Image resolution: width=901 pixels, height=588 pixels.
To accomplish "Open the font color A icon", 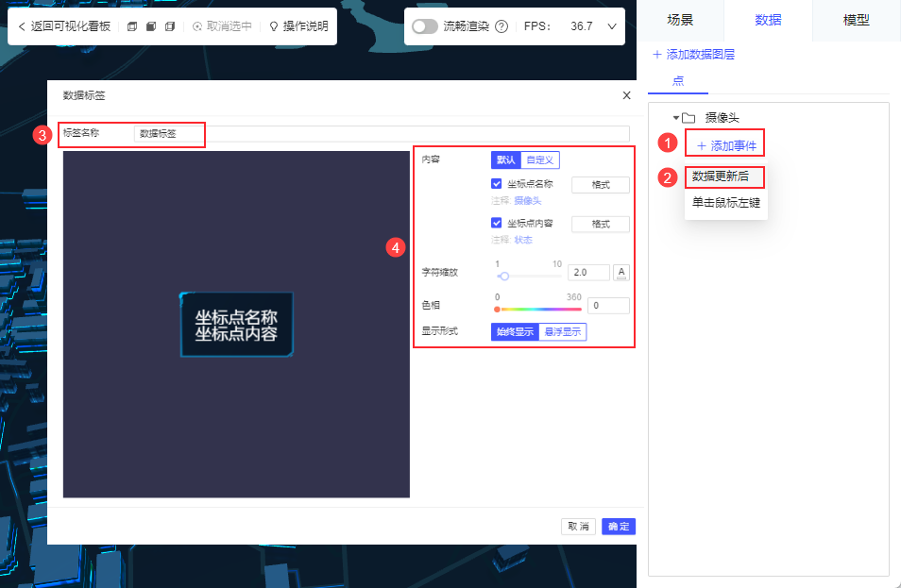I will [621, 272].
